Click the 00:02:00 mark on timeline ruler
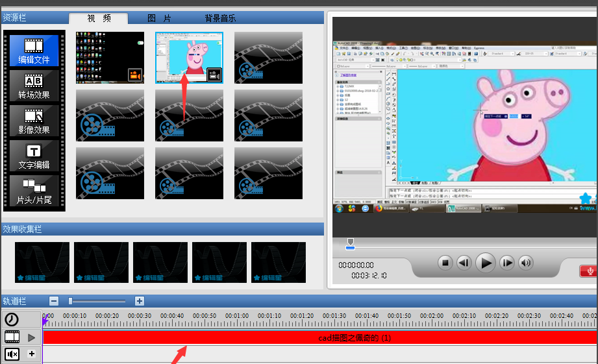 pos(432,315)
